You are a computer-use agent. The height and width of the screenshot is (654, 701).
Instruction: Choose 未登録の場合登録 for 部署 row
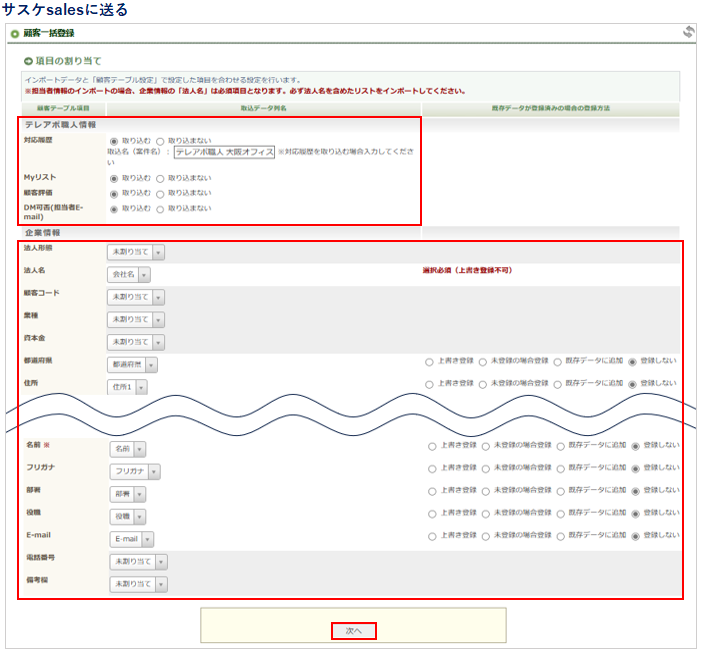coord(486,492)
